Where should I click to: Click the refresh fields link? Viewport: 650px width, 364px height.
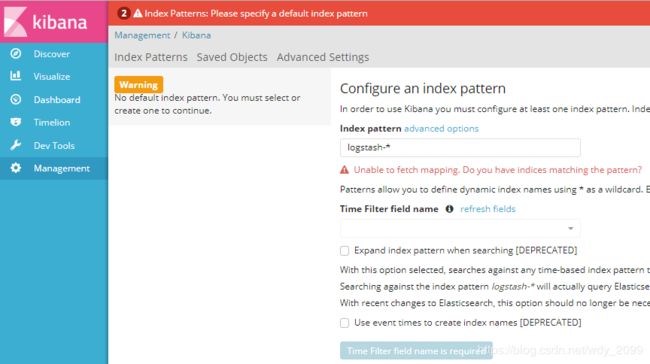(488, 209)
